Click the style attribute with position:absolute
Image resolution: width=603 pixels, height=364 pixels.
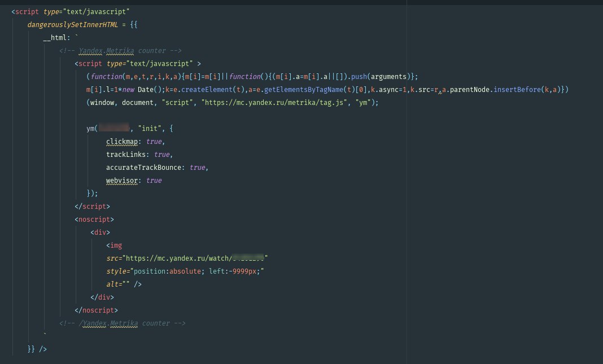[185, 271]
